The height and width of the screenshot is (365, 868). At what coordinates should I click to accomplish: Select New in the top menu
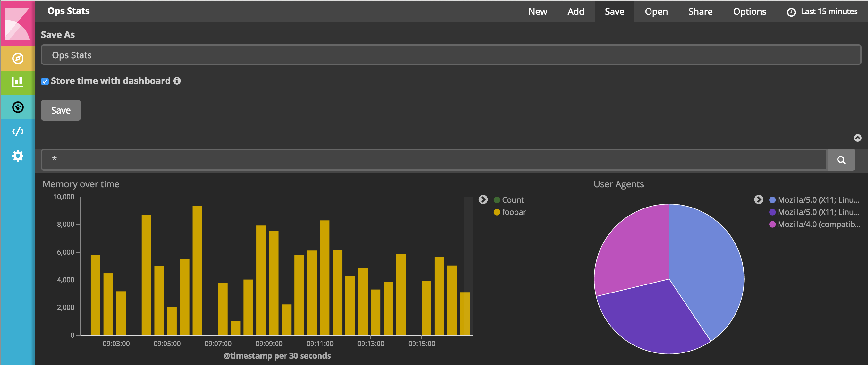[x=537, y=12]
